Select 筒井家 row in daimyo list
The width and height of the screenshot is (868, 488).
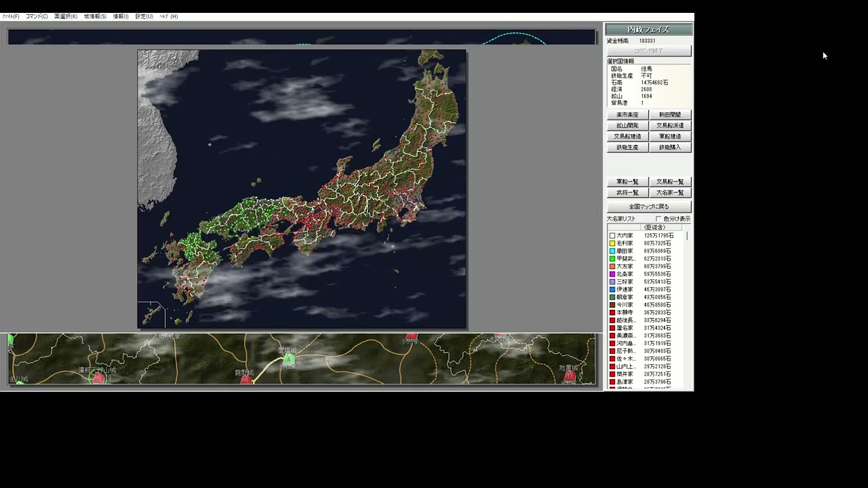click(x=646, y=374)
